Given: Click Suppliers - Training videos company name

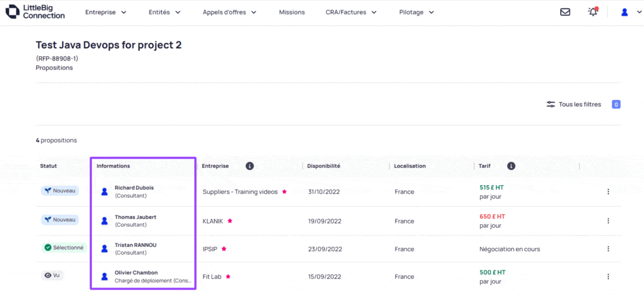Looking at the screenshot, I should (x=240, y=191).
